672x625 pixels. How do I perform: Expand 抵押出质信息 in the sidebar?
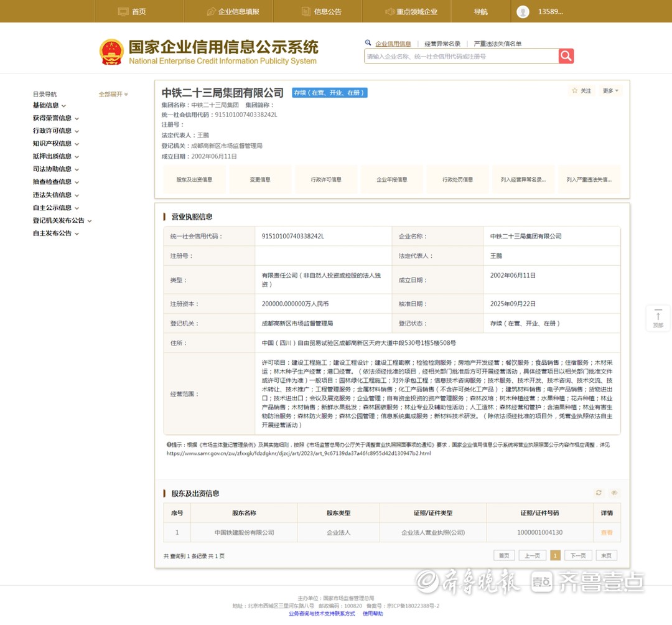click(x=56, y=156)
